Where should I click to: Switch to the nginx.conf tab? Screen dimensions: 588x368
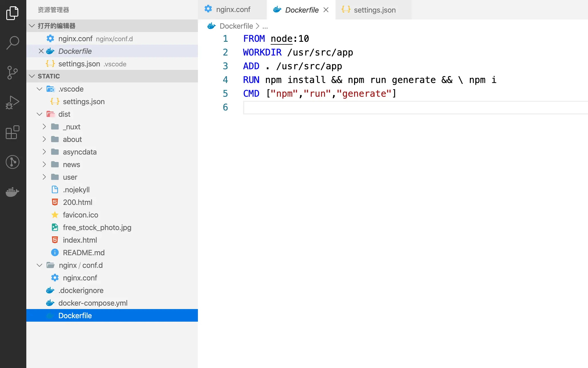pyautogui.click(x=233, y=10)
